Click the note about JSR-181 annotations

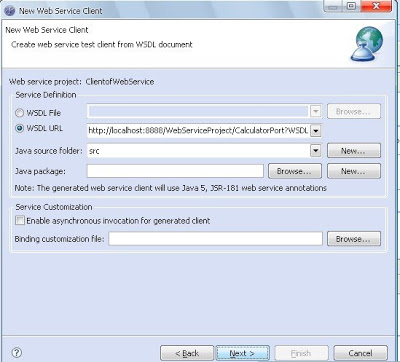click(170, 188)
